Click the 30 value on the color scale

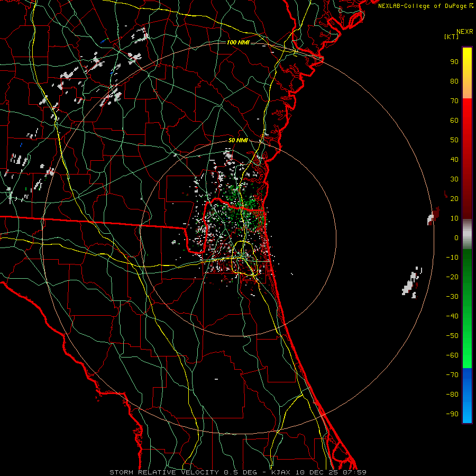tap(454, 179)
